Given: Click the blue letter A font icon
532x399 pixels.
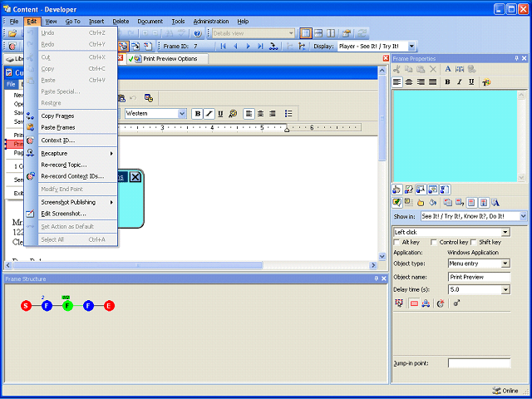Looking at the screenshot, I should (x=448, y=69).
